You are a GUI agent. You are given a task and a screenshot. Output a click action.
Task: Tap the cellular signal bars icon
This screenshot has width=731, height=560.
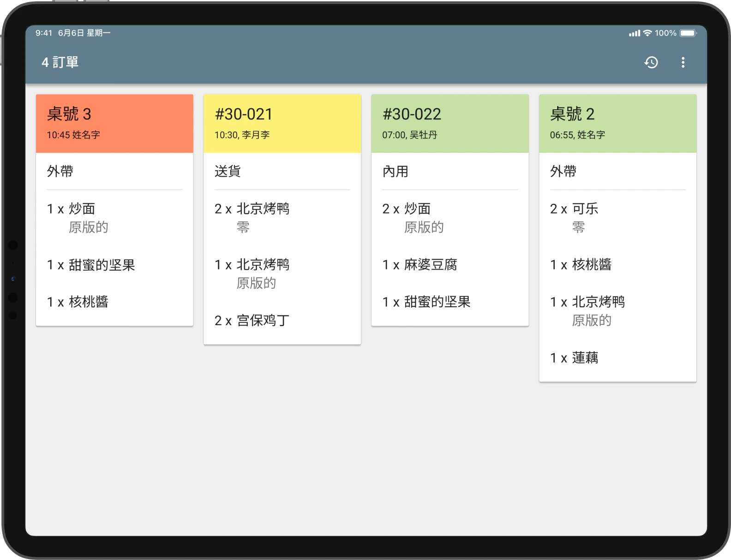pyautogui.click(x=635, y=33)
